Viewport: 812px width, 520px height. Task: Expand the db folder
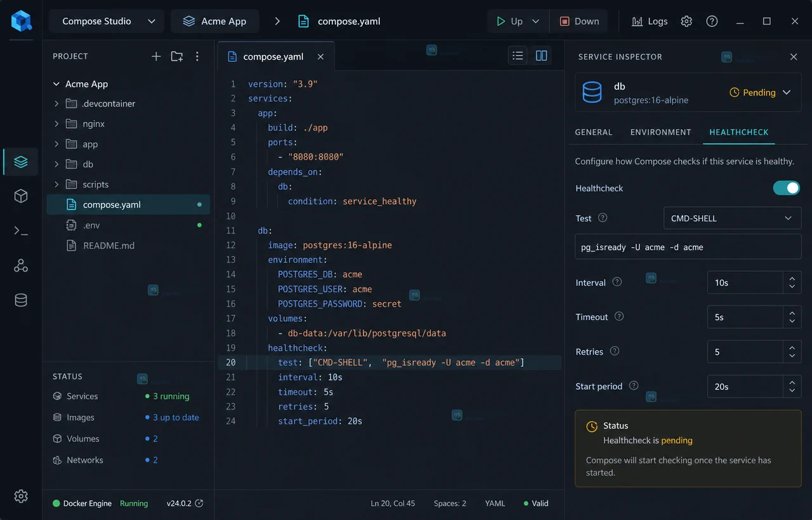56,164
